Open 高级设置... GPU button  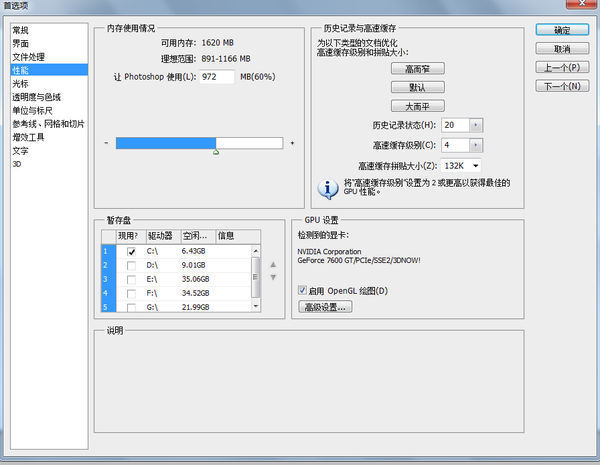[325, 307]
